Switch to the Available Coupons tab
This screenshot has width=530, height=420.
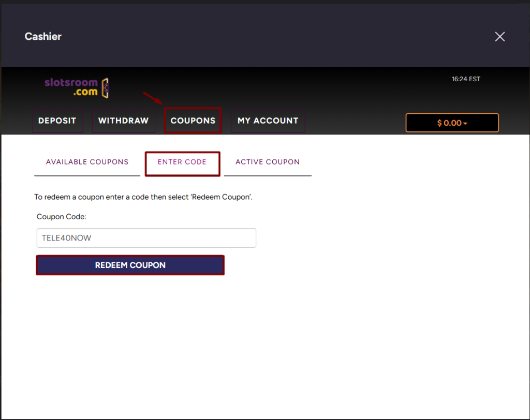pyautogui.click(x=87, y=162)
